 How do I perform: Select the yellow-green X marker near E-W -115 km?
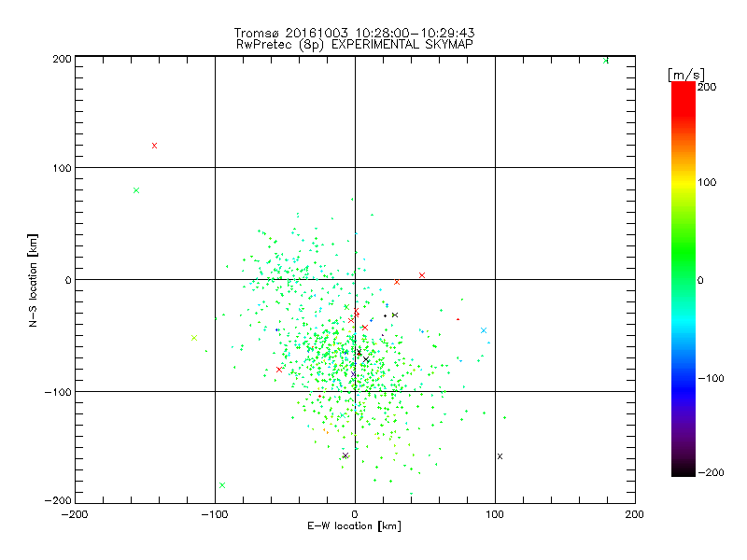194,338
